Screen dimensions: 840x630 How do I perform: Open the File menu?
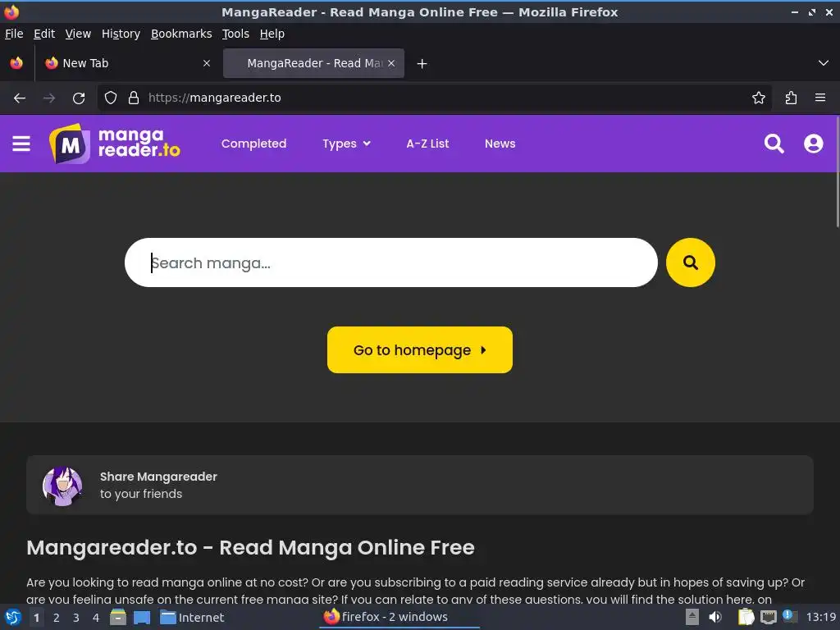click(14, 34)
